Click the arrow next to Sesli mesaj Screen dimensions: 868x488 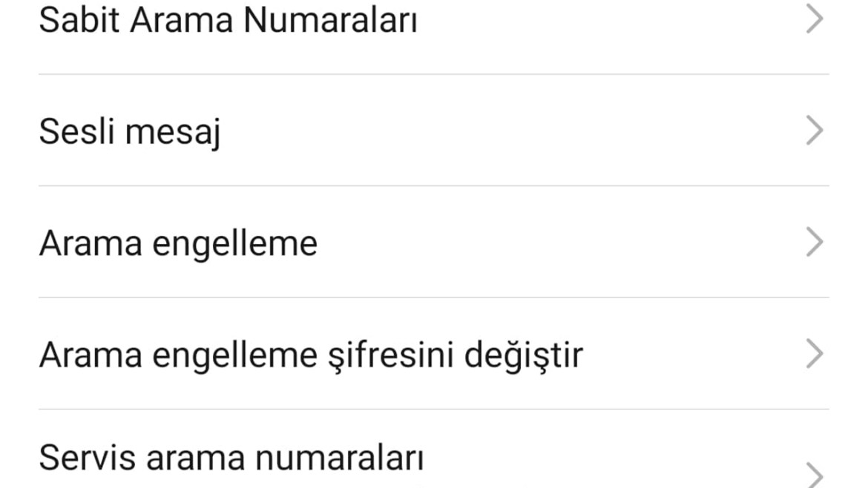pyautogui.click(x=814, y=131)
